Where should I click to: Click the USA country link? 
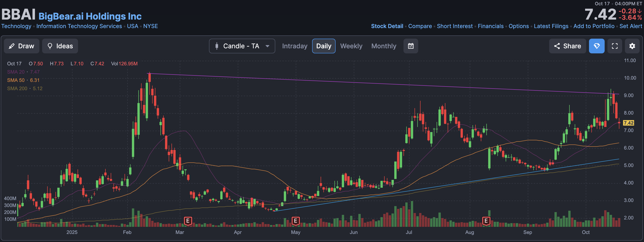click(x=133, y=26)
